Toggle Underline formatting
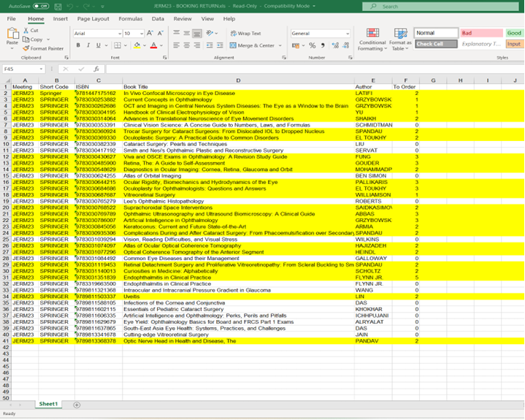The image size is (525, 420). (x=98, y=45)
